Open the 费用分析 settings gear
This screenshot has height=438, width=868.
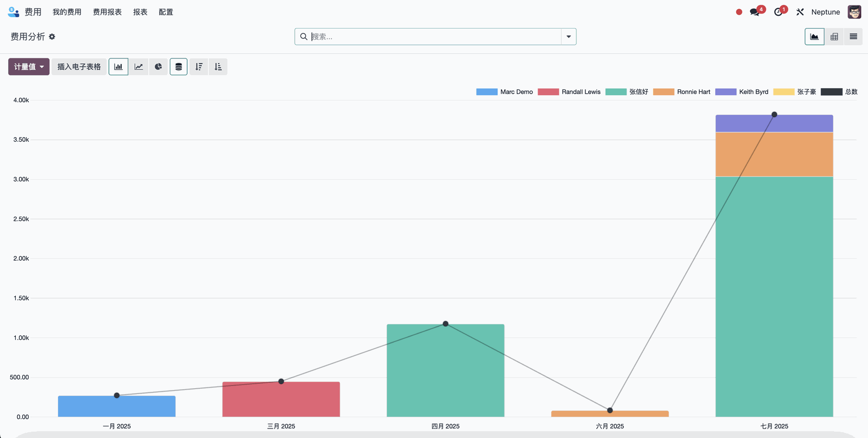(x=52, y=37)
